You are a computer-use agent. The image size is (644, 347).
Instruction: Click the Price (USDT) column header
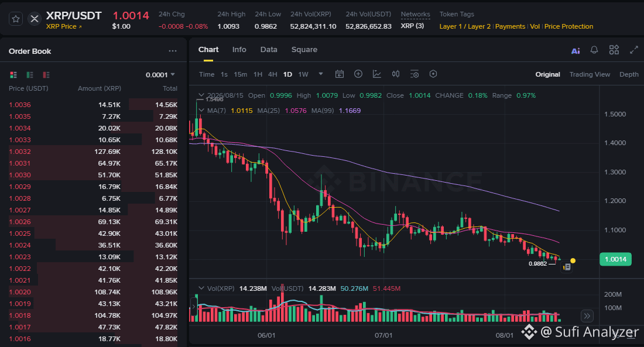pos(28,88)
